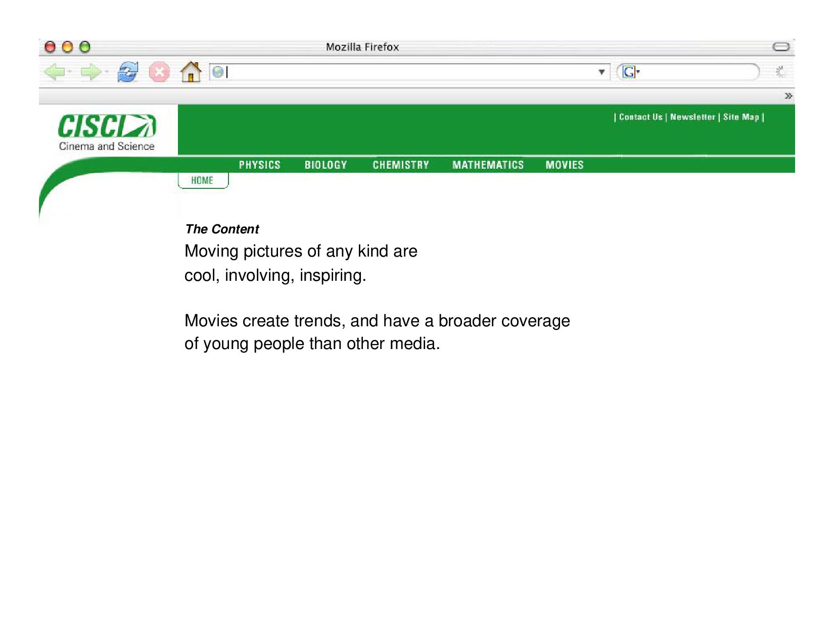The height and width of the screenshot is (644, 834).
Task: Follow the Contact Us link
Action: click(640, 117)
